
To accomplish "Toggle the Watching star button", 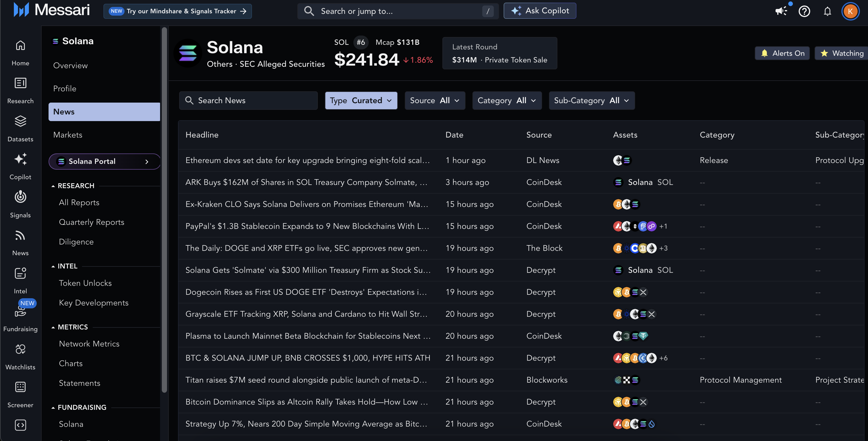I will coord(841,53).
